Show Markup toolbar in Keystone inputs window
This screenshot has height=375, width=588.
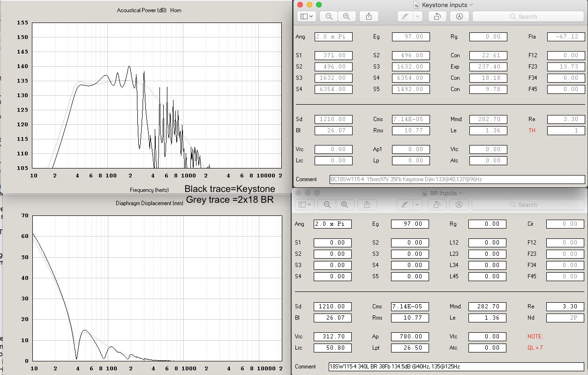click(x=460, y=16)
